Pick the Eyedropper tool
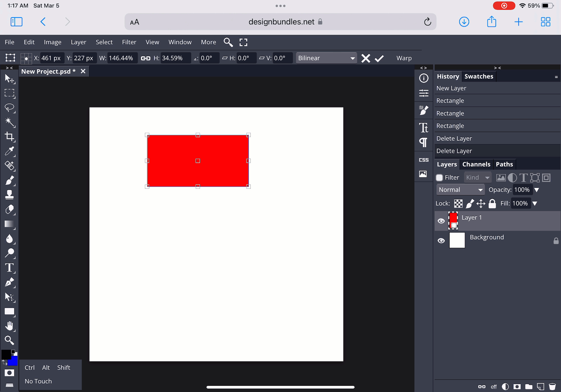Image resolution: width=561 pixels, height=392 pixels. pyautogui.click(x=9, y=151)
